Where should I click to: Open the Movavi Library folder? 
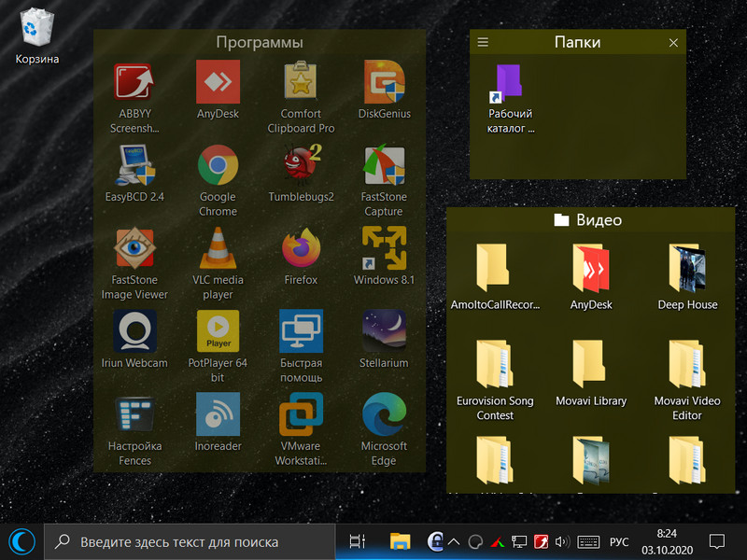[591, 372]
